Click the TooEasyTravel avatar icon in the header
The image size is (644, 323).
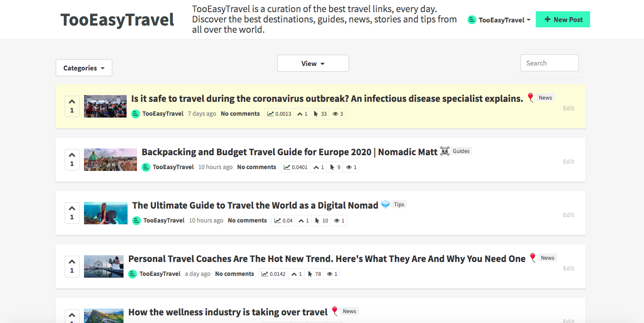pos(472,19)
